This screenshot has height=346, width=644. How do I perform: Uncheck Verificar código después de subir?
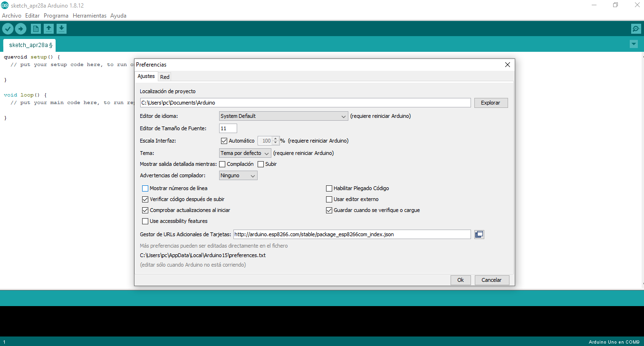point(145,199)
